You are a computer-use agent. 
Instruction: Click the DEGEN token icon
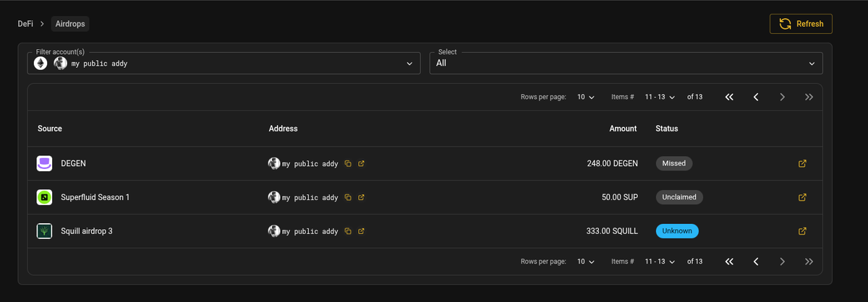44,163
